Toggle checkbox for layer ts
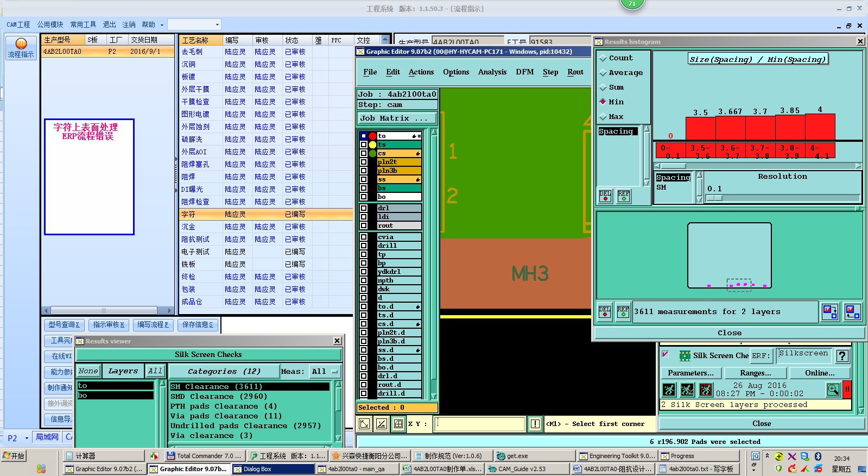Screen dimensions: 868x476 (x=364, y=145)
